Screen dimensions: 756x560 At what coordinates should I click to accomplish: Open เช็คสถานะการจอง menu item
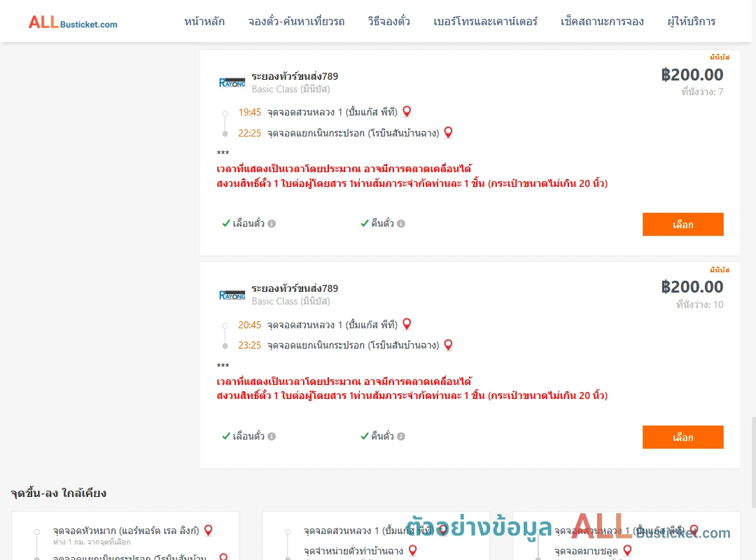tap(602, 21)
